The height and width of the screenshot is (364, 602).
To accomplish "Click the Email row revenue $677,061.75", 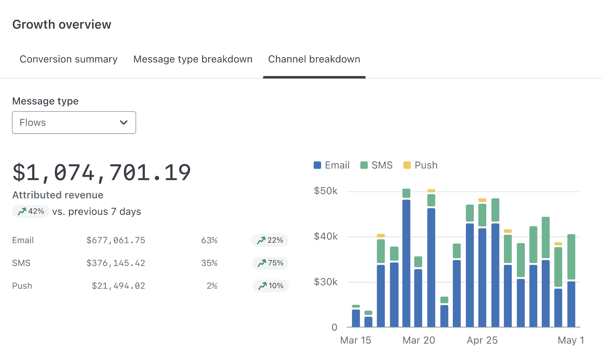I will (116, 240).
